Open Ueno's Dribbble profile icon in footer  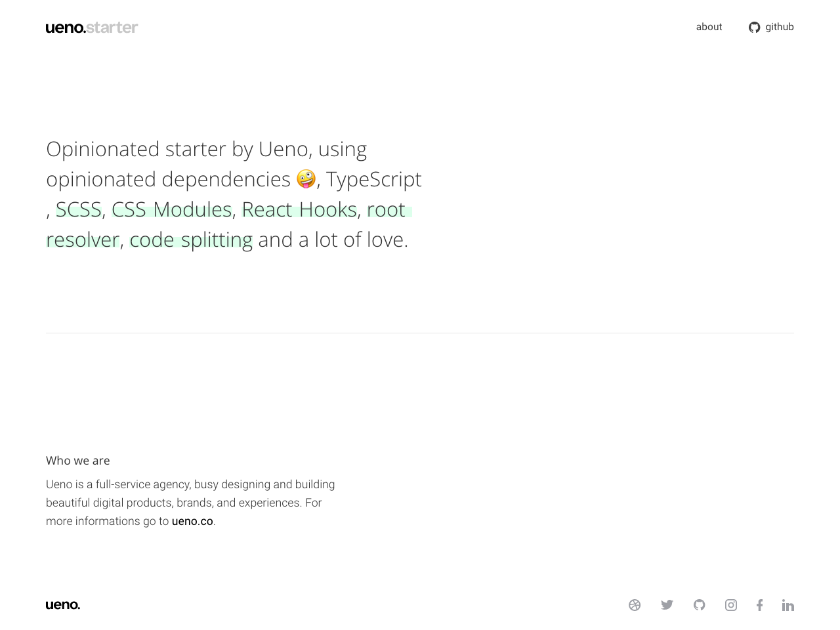tap(635, 605)
